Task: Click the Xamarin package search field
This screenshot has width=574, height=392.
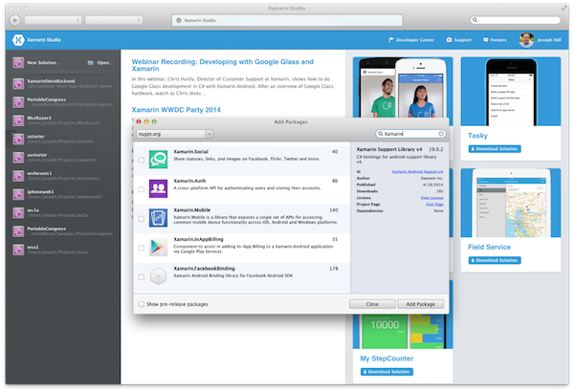Action: click(410, 134)
